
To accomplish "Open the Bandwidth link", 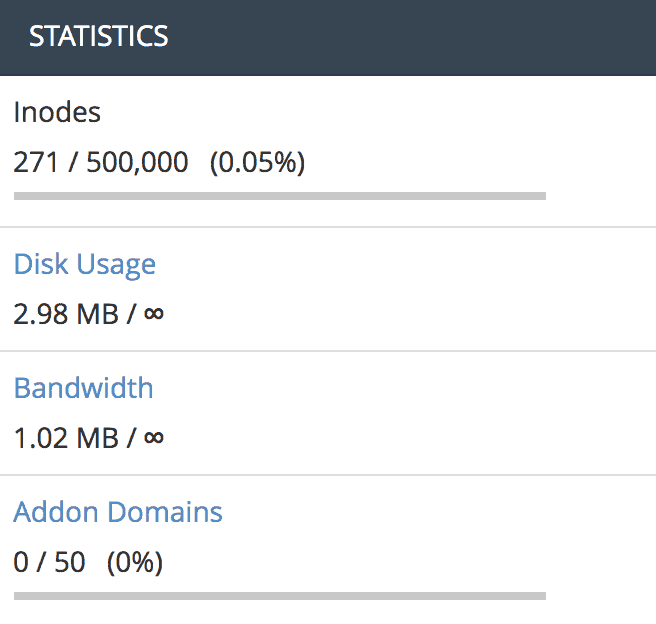I will [84, 388].
